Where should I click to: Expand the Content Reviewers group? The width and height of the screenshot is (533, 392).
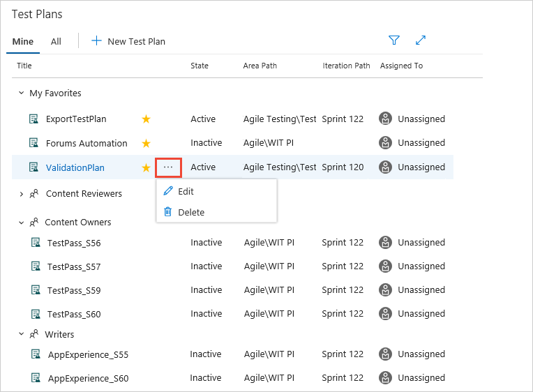coord(21,194)
